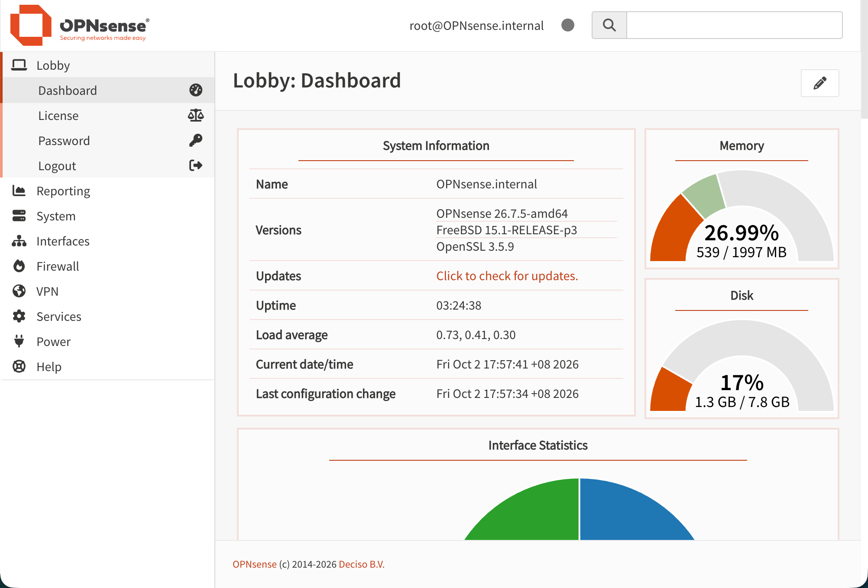Open the Deciso B.V. footer link

click(x=362, y=564)
